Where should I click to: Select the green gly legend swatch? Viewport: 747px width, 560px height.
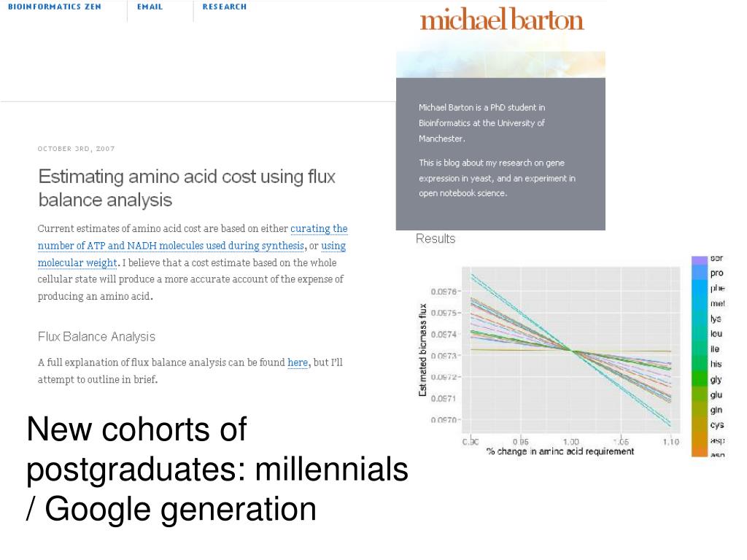[700, 379]
